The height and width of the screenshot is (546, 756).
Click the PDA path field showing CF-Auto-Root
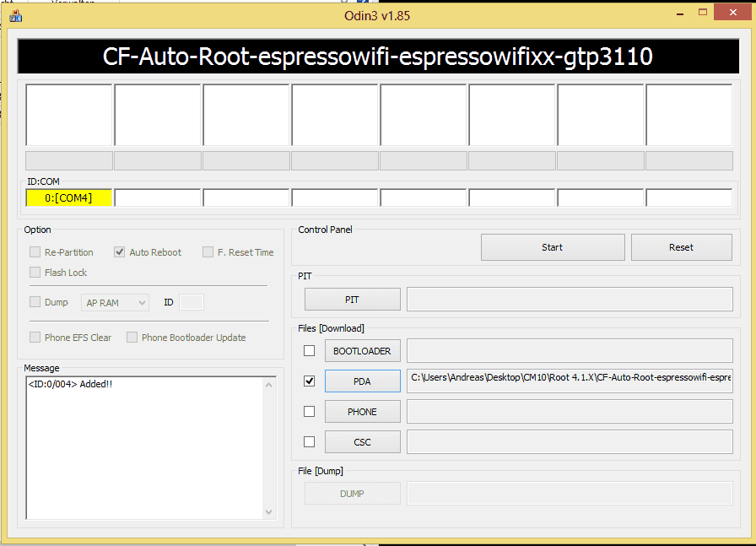(x=570, y=381)
